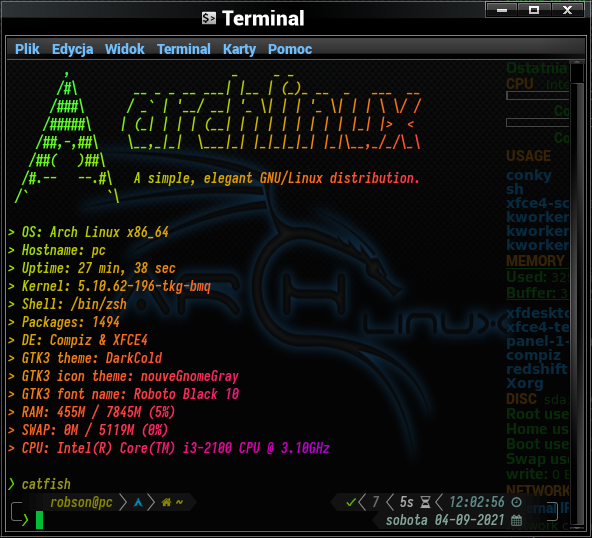Close the Terminal window
Image resolution: width=592 pixels, height=538 pixels.
point(567,10)
